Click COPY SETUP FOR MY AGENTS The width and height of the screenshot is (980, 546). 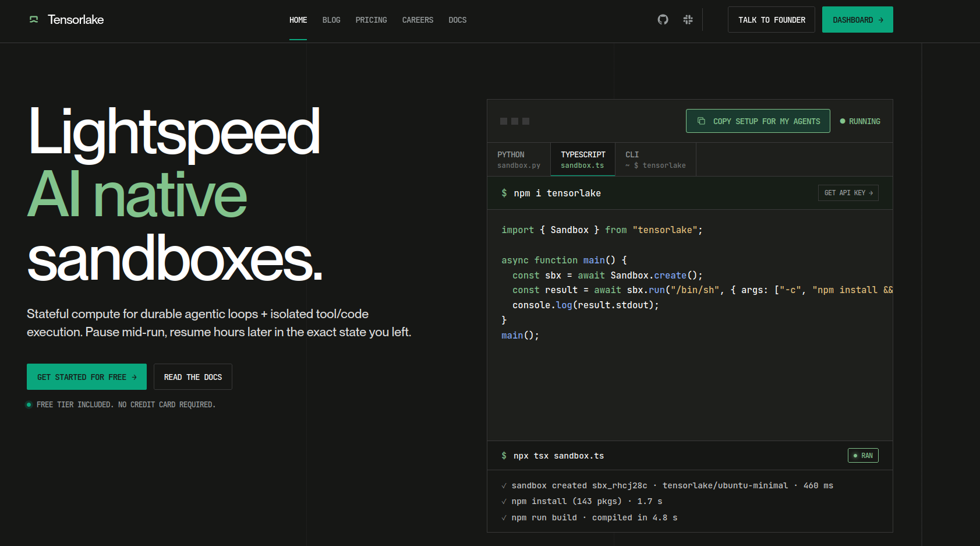[x=758, y=121]
